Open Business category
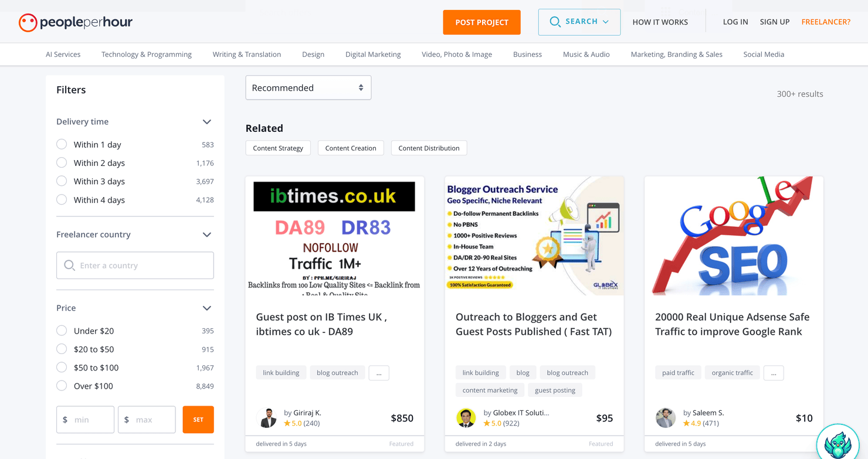Viewport: 868px width, 459px height. 527,55
